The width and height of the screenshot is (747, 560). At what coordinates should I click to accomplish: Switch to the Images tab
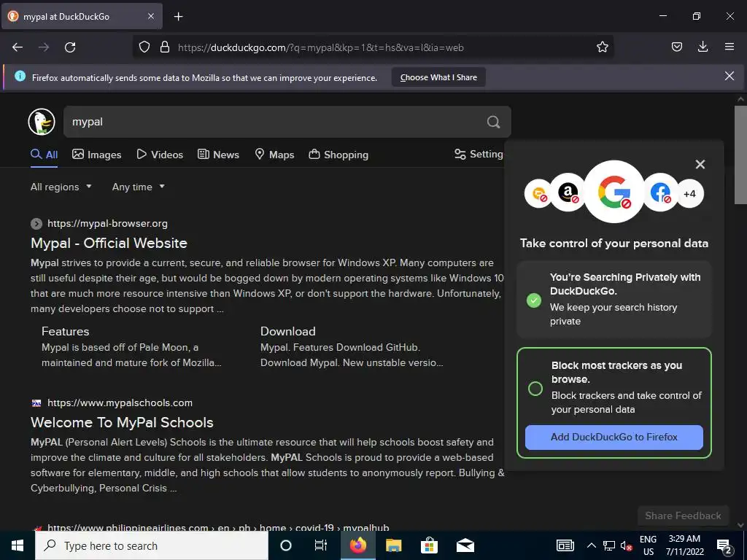97,155
